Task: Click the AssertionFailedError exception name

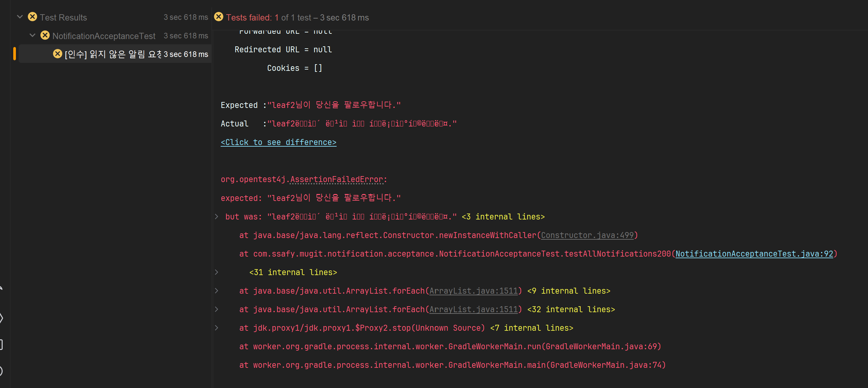Action: pyautogui.click(x=337, y=179)
